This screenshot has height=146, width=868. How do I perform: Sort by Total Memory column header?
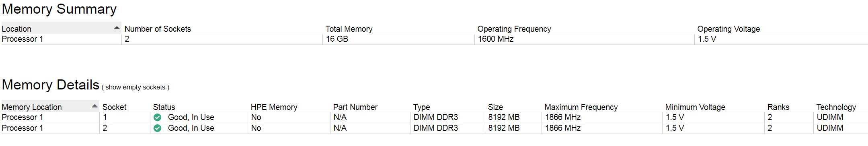(x=349, y=29)
